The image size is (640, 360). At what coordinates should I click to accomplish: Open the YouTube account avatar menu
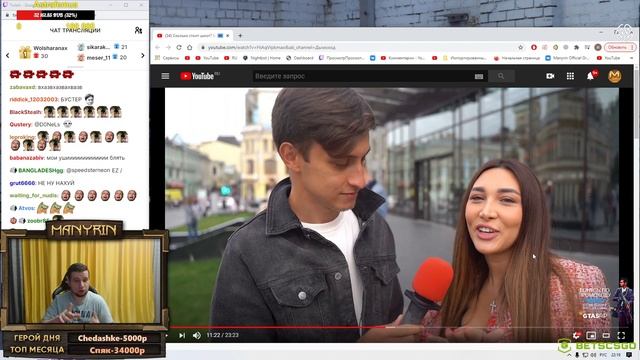(x=615, y=76)
